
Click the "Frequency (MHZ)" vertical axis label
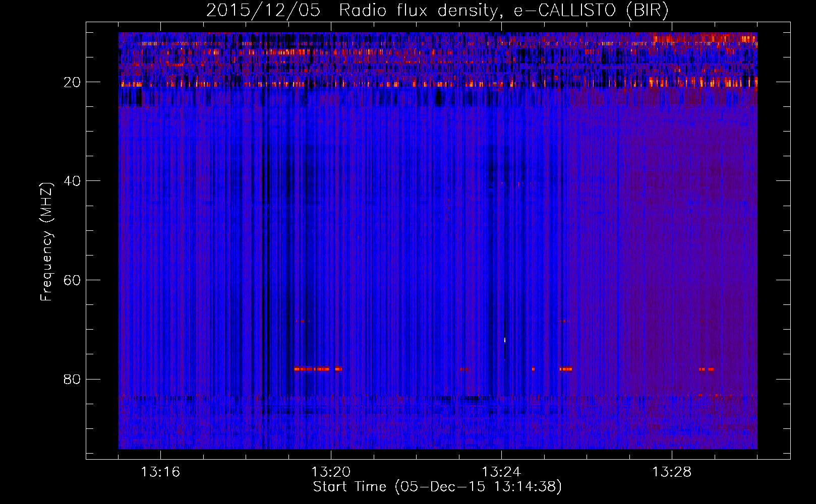tap(46, 242)
